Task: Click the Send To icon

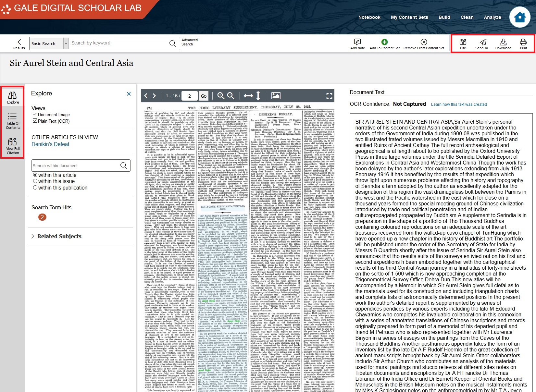Action: coord(483,44)
